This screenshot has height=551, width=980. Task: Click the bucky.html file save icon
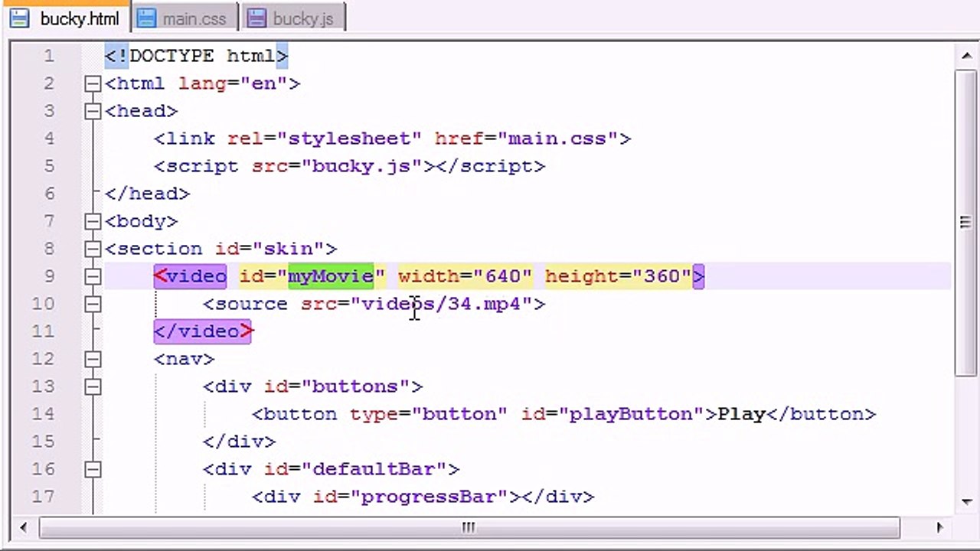coord(19,18)
